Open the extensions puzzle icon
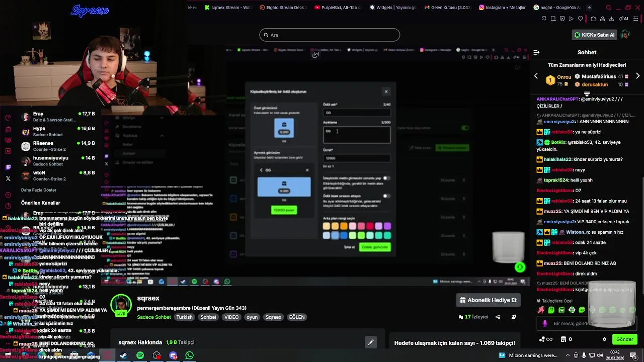The image size is (644, 362). 594,19
